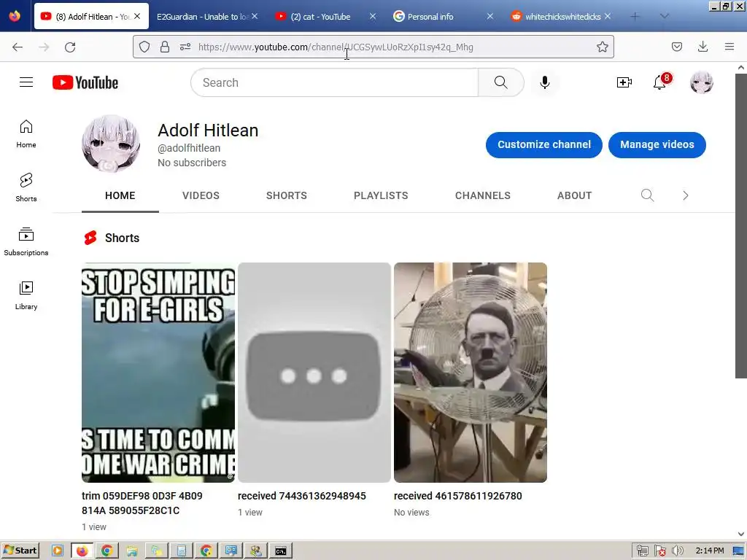Open tracking protection shield icon
747x560 pixels.
144,47
